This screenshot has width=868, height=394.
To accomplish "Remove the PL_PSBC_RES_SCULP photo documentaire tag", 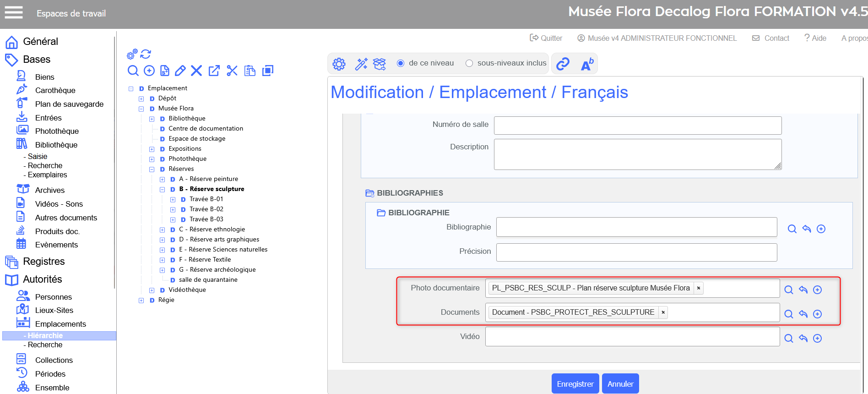I will 699,288.
